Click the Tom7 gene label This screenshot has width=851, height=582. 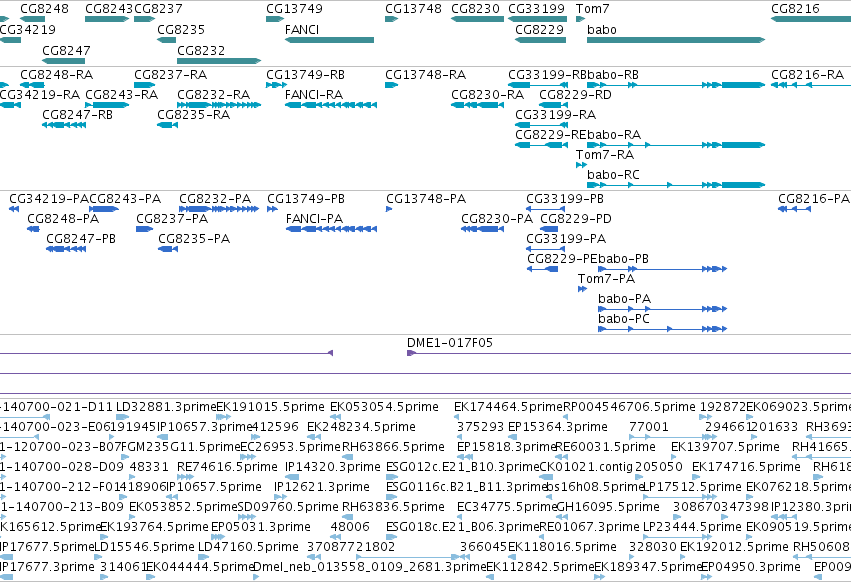pos(593,9)
